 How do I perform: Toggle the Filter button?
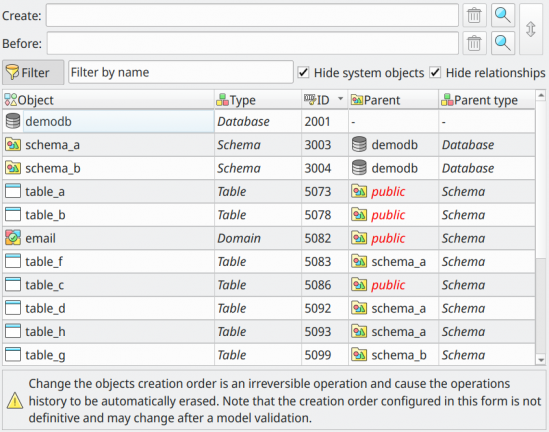33,72
